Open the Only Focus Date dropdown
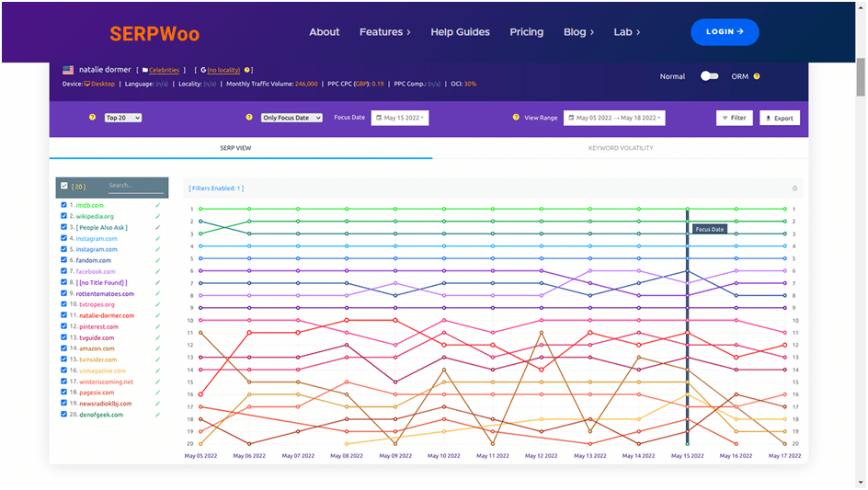 click(x=291, y=118)
